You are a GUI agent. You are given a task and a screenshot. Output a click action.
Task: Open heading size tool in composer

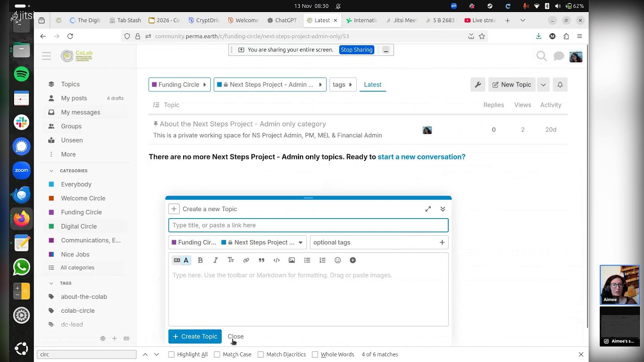(231, 260)
